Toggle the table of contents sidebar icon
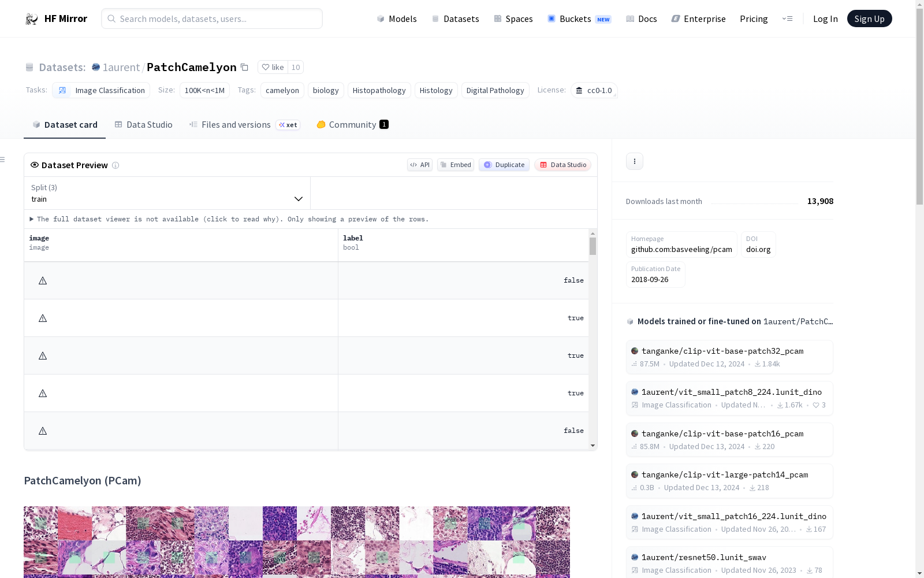The width and height of the screenshot is (924, 578). click(2, 160)
